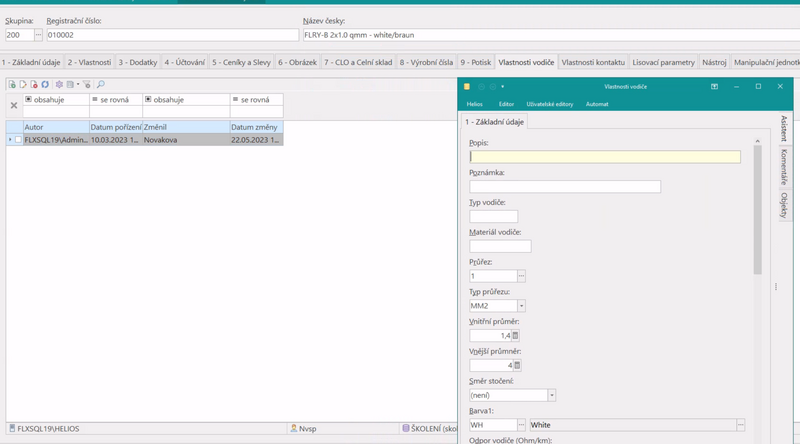Switch to the 5 - Ceníky a Slevy tab
This screenshot has height=444, width=800.
pos(241,62)
